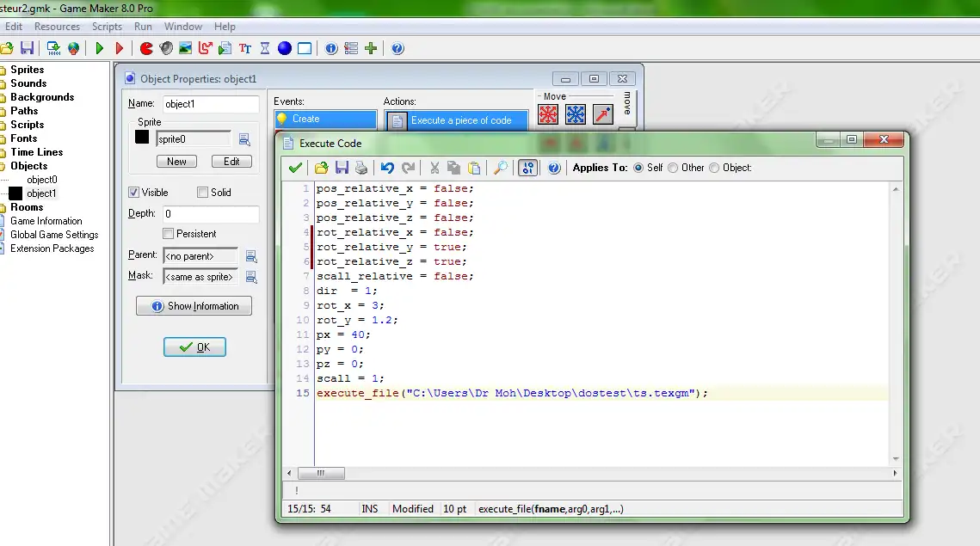
Task: Click Show Information button
Action: pyautogui.click(x=194, y=306)
